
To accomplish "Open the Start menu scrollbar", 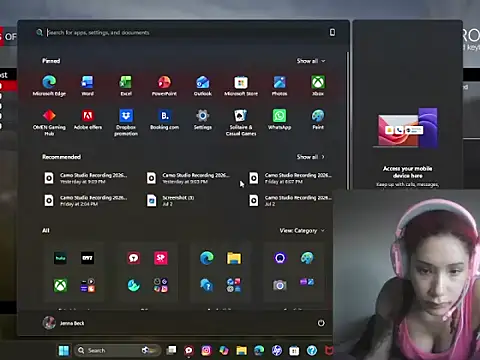I will (x=347, y=120).
